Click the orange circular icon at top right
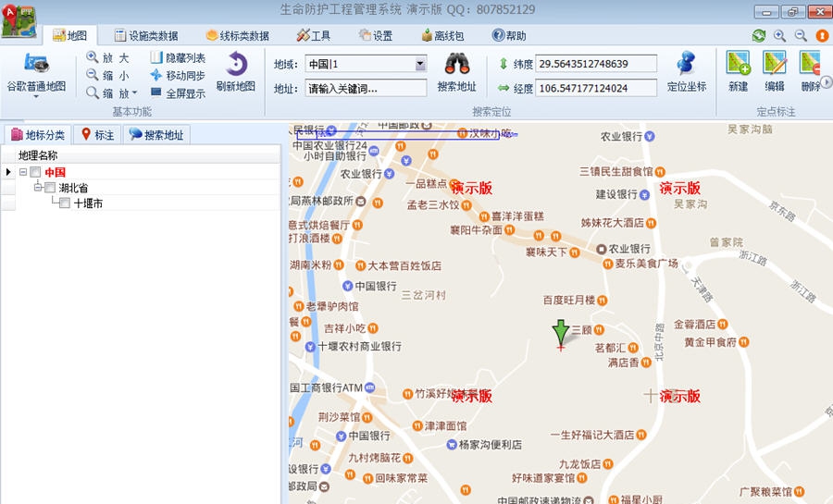 [x=822, y=35]
